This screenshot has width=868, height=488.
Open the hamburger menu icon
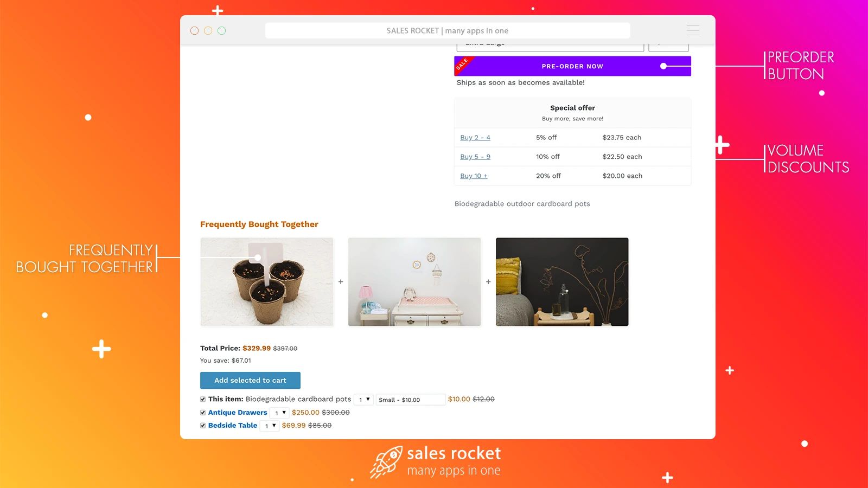tap(693, 30)
